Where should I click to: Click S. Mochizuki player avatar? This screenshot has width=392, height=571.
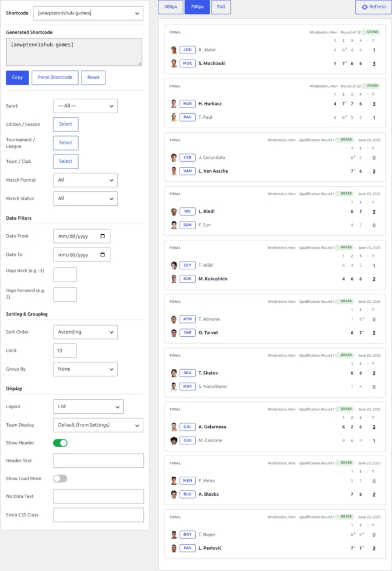click(174, 64)
